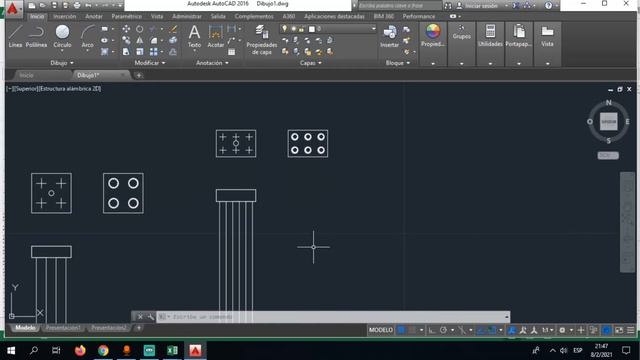
Task: Click the Acotar dimension tool
Action: pos(216,36)
